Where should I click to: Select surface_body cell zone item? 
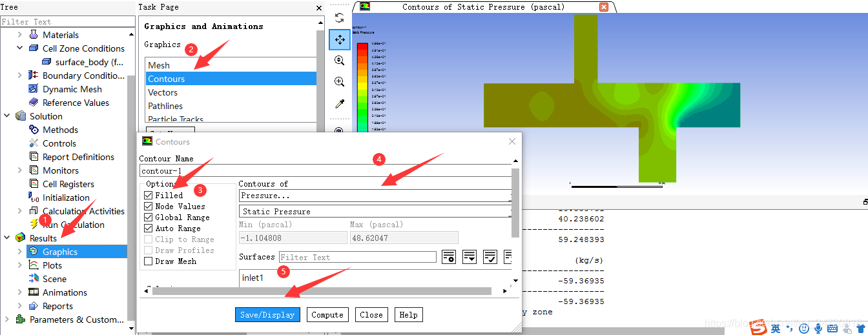89,62
